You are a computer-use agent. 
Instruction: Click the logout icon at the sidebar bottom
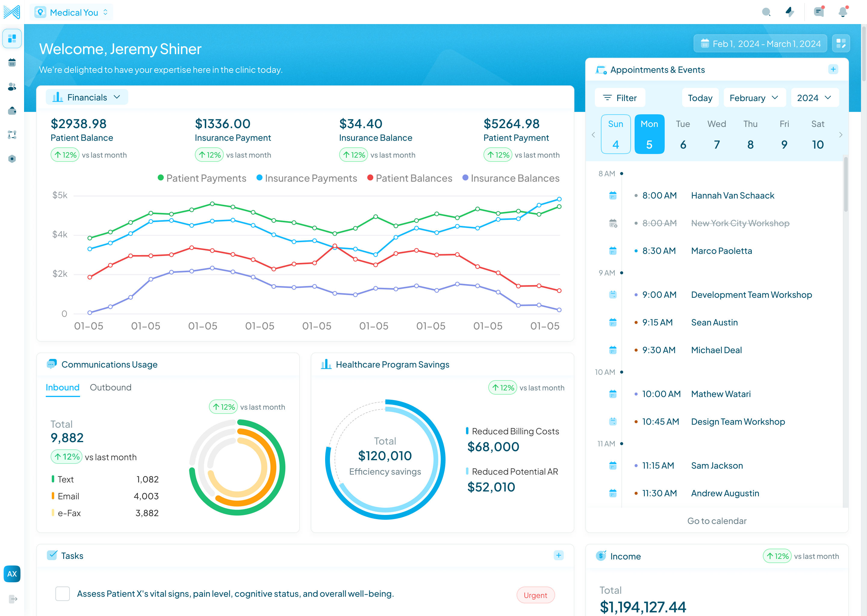point(13,599)
